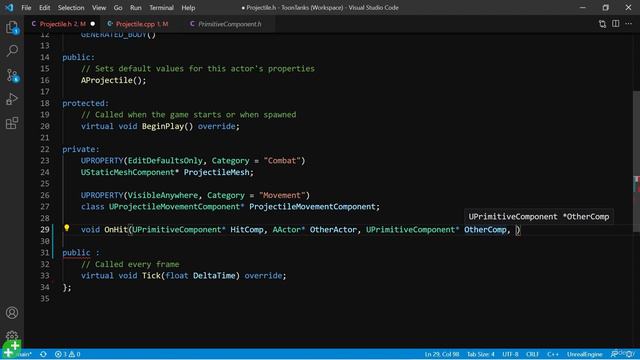
Task: Click the AProjectile() constructor declaration
Action: pos(113,80)
